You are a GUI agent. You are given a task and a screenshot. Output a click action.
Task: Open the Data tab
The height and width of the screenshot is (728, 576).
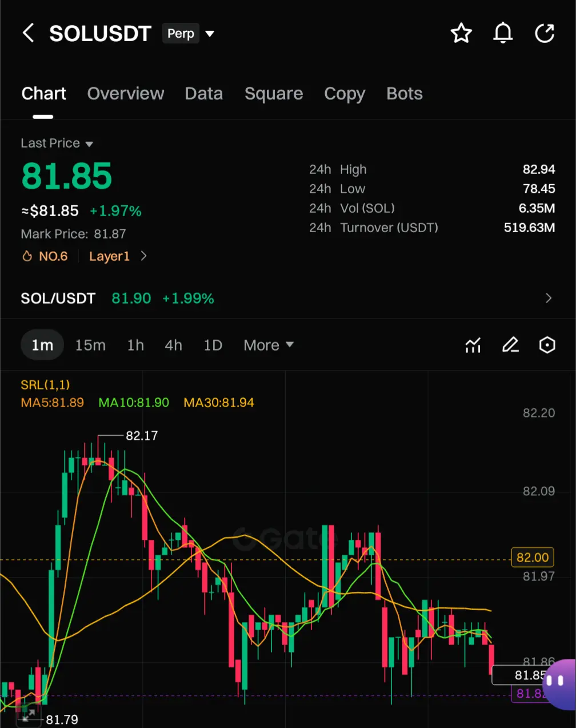204,93
